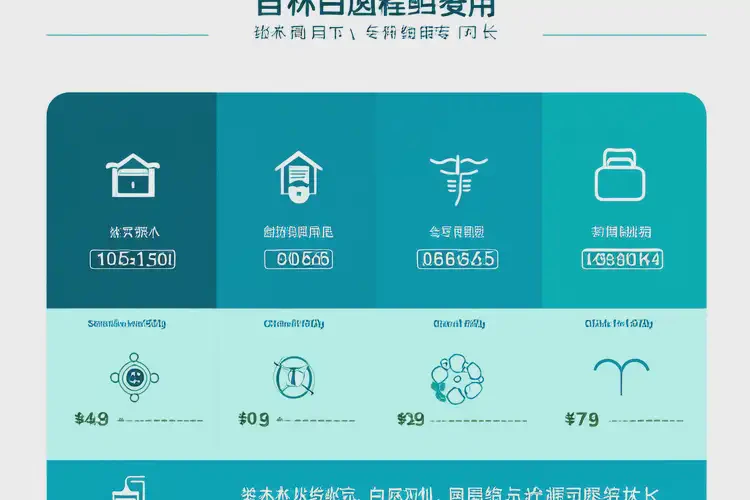Select the $79 price label

pos(582,419)
